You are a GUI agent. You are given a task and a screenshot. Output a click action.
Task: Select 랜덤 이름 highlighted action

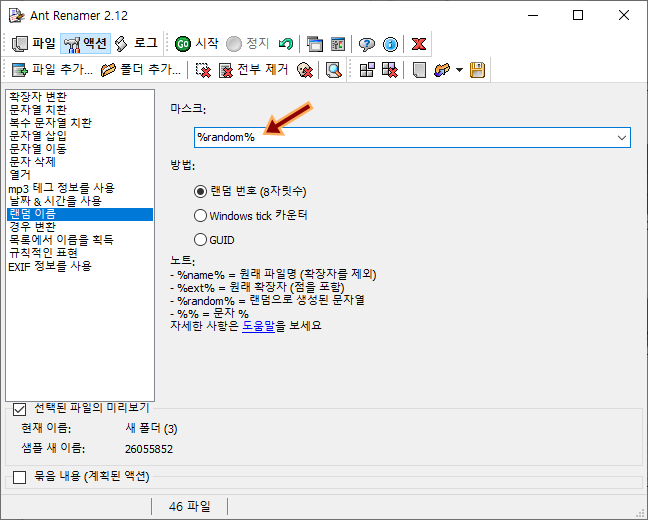pos(80,214)
